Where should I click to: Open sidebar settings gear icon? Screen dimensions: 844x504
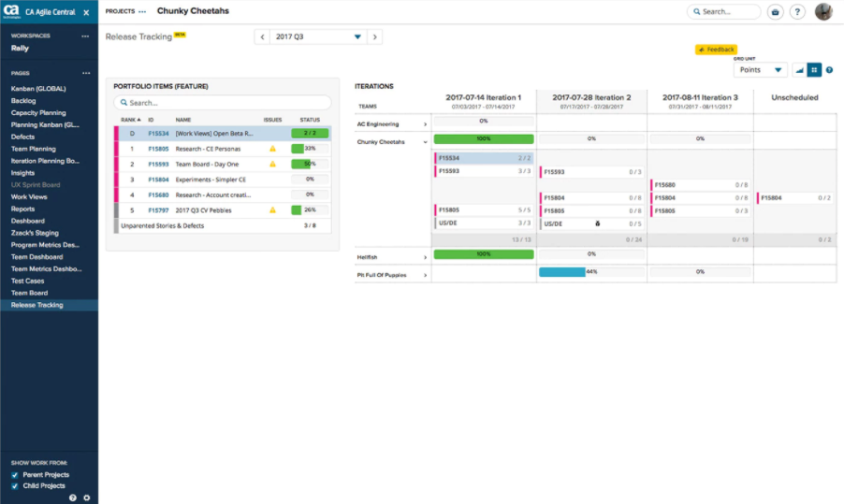click(87, 497)
